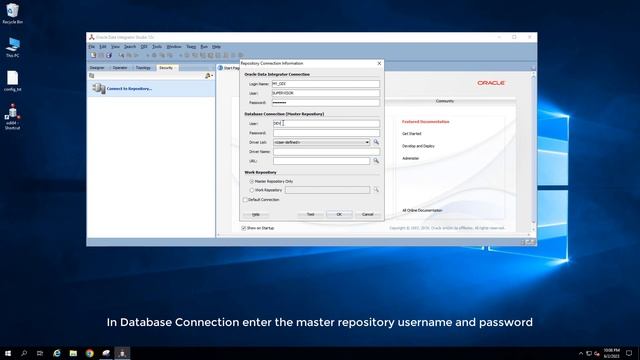Open the Tools menu
The height and width of the screenshot is (360, 640).
(x=157, y=47)
